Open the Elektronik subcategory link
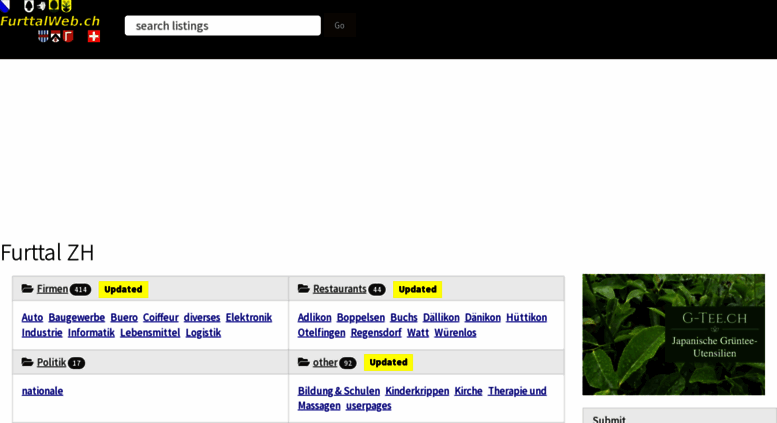The width and height of the screenshot is (777, 423). click(249, 317)
